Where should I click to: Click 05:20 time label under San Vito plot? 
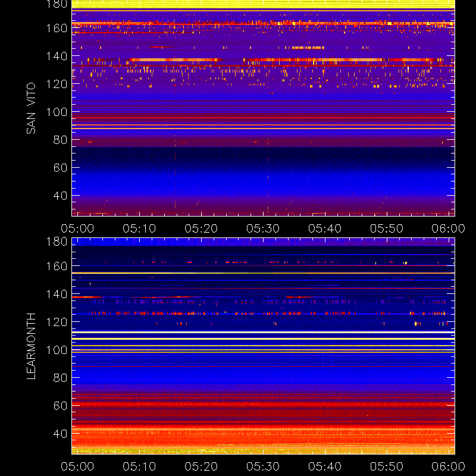[x=201, y=228]
